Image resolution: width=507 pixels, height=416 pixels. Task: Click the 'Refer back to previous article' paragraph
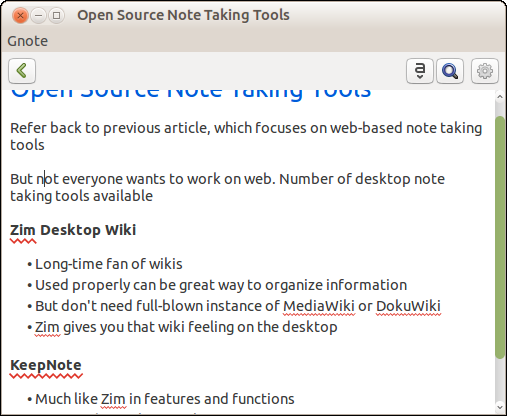click(246, 136)
